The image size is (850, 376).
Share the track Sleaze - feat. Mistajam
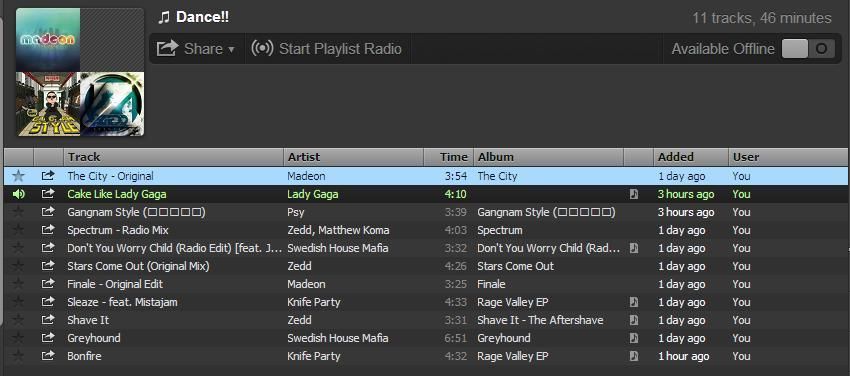pyautogui.click(x=48, y=302)
